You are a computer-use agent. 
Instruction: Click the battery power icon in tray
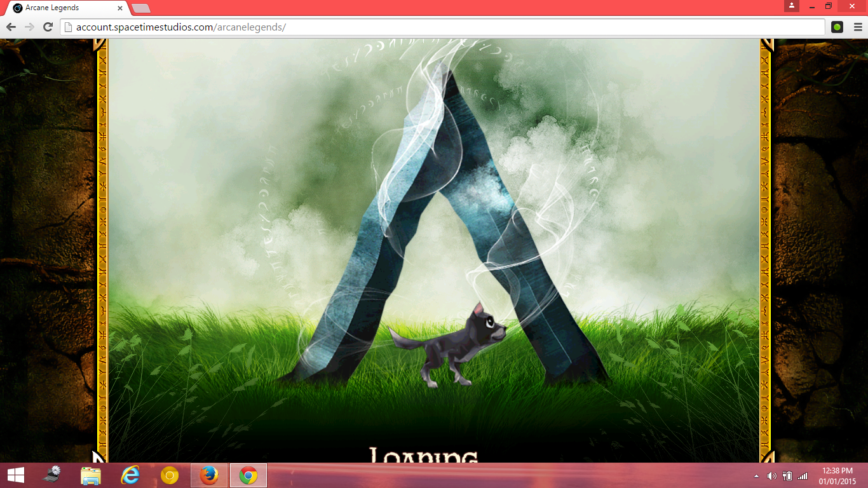click(787, 476)
